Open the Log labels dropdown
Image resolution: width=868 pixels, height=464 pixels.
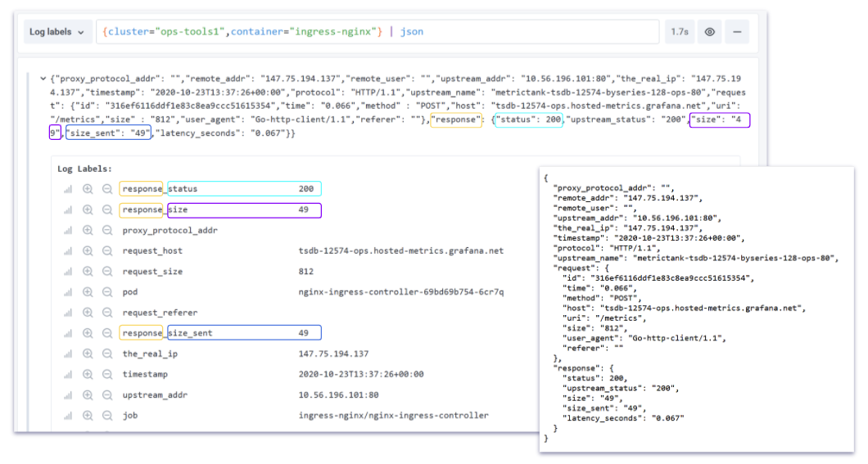click(57, 32)
